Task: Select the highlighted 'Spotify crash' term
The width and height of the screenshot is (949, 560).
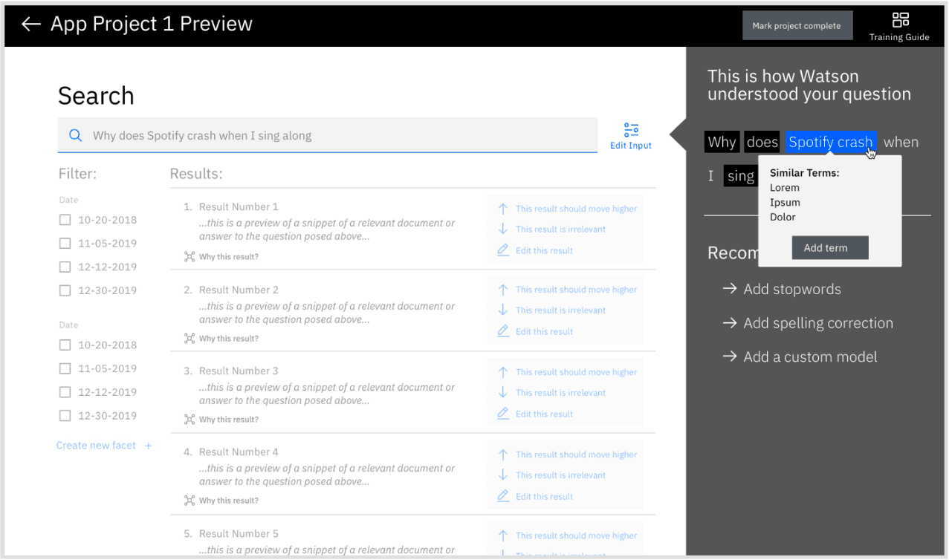Action: pyautogui.click(x=830, y=141)
